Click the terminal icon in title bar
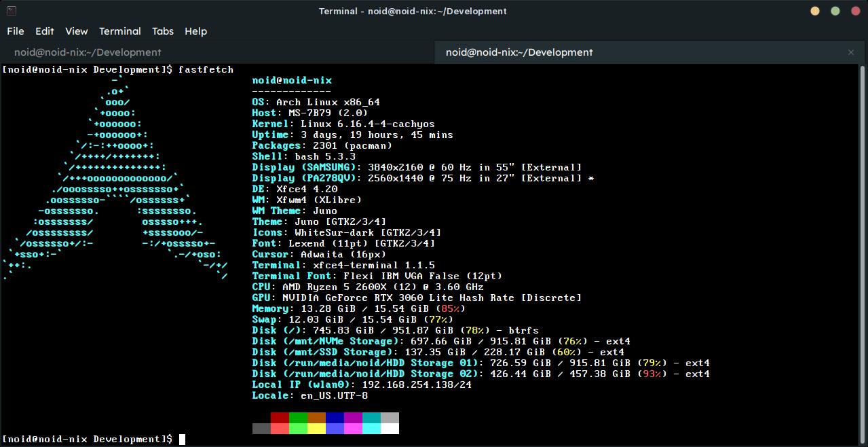This screenshot has width=868, height=447. click(10, 11)
